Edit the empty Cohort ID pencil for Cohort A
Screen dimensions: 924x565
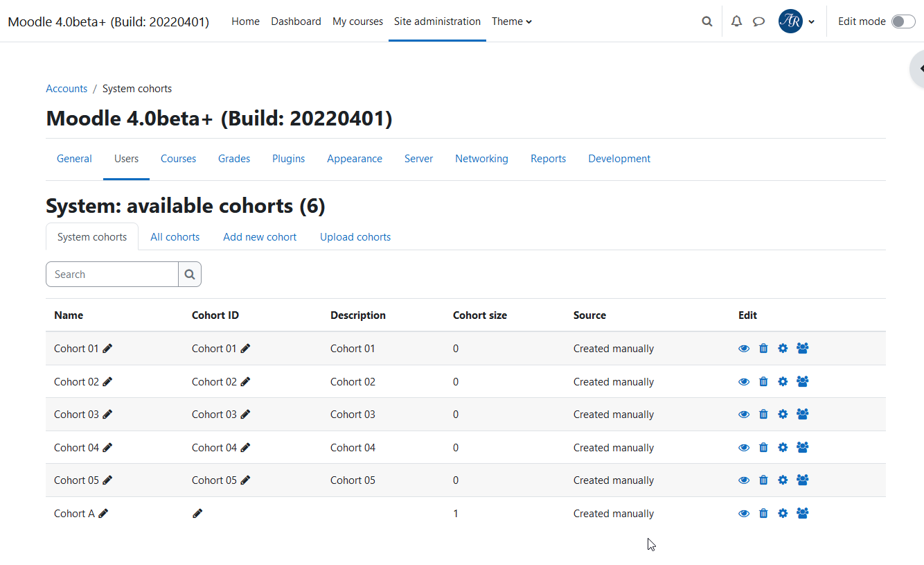point(197,514)
